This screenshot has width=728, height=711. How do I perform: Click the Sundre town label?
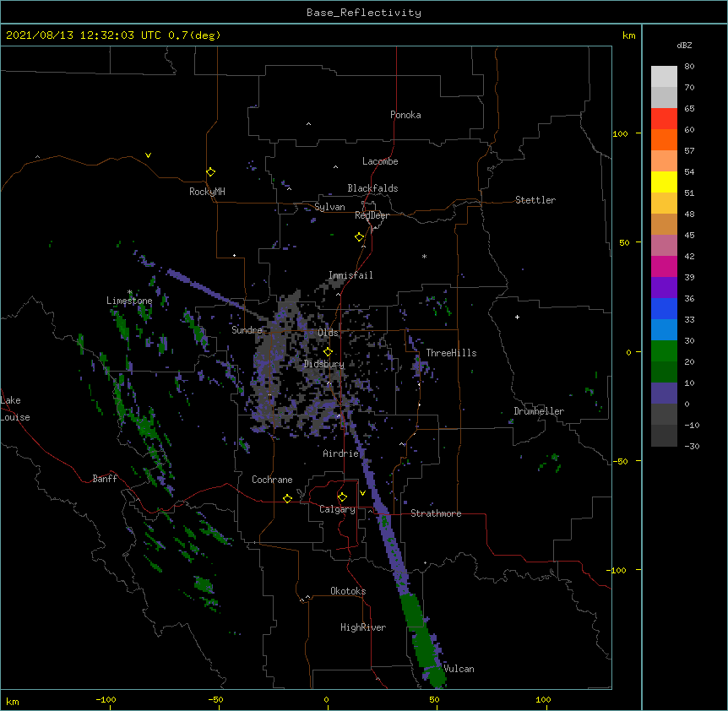[247, 330]
